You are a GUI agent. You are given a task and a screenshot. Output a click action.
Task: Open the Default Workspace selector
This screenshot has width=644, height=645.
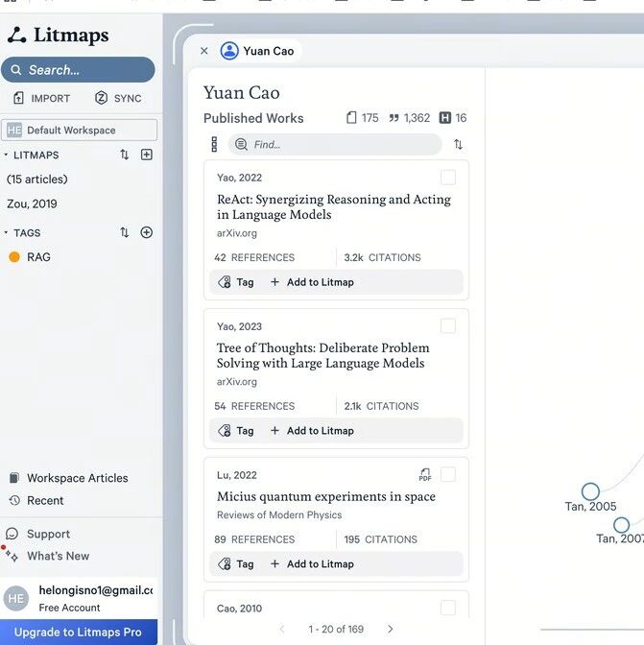coord(80,130)
